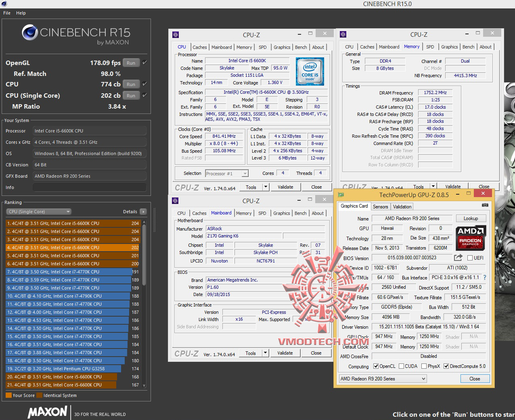Click Close button in GPU-Z
This screenshot has width=515, height=420.
[475, 379]
